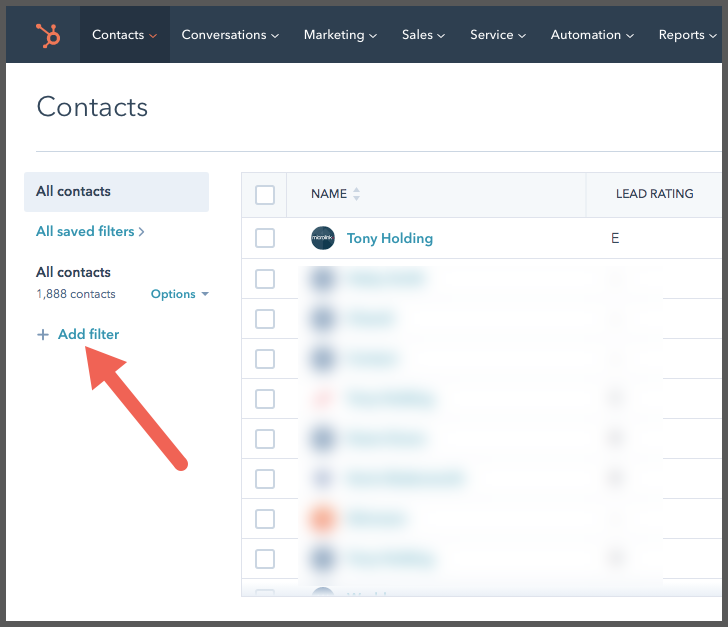
Task: Open the Reports navigation menu
Action: click(x=688, y=35)
